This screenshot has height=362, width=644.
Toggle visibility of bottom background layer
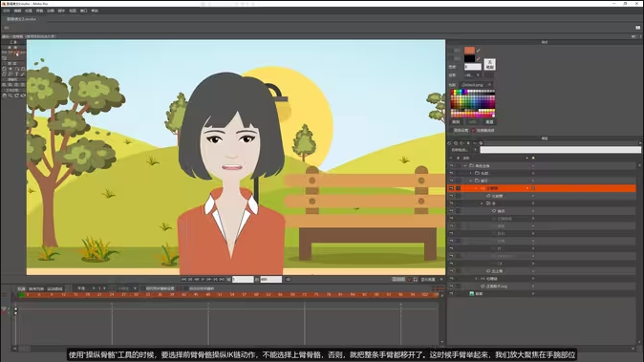point(451,293)
